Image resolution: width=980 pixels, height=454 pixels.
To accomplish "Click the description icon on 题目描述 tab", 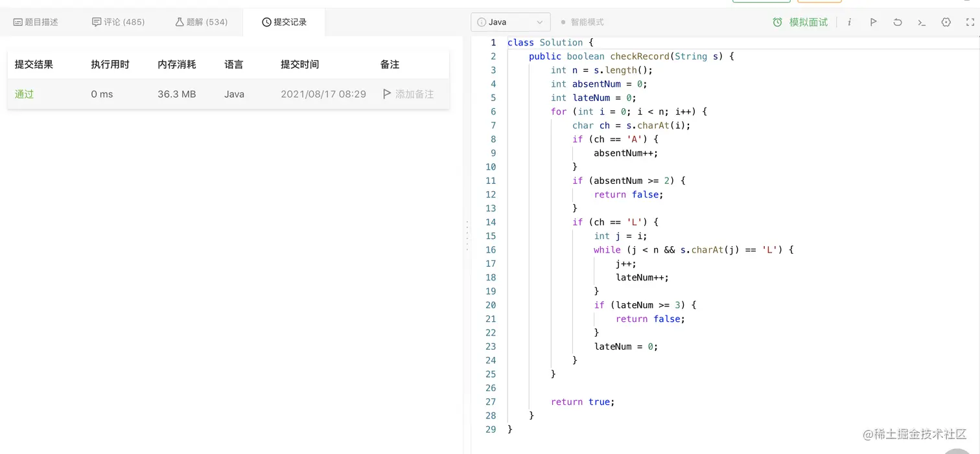I will tap(18, 22).
